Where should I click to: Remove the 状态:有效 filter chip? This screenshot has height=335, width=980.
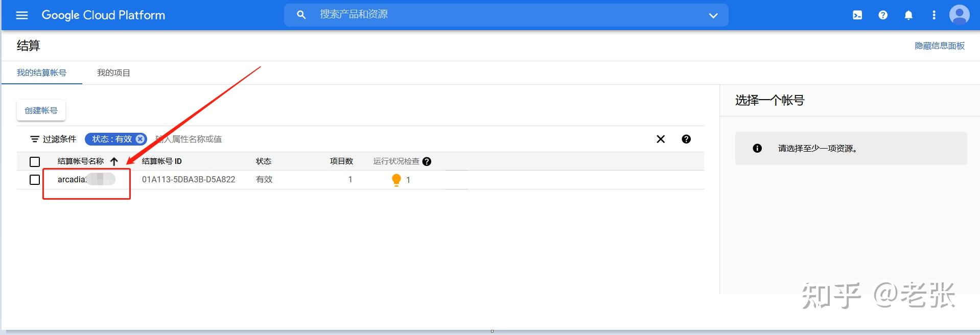click(140, 139)
